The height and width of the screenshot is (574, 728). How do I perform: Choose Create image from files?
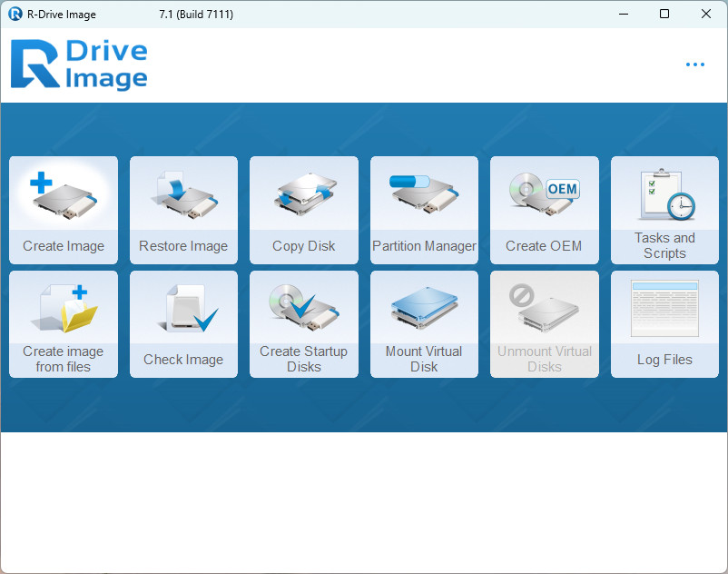click(64, 324)
